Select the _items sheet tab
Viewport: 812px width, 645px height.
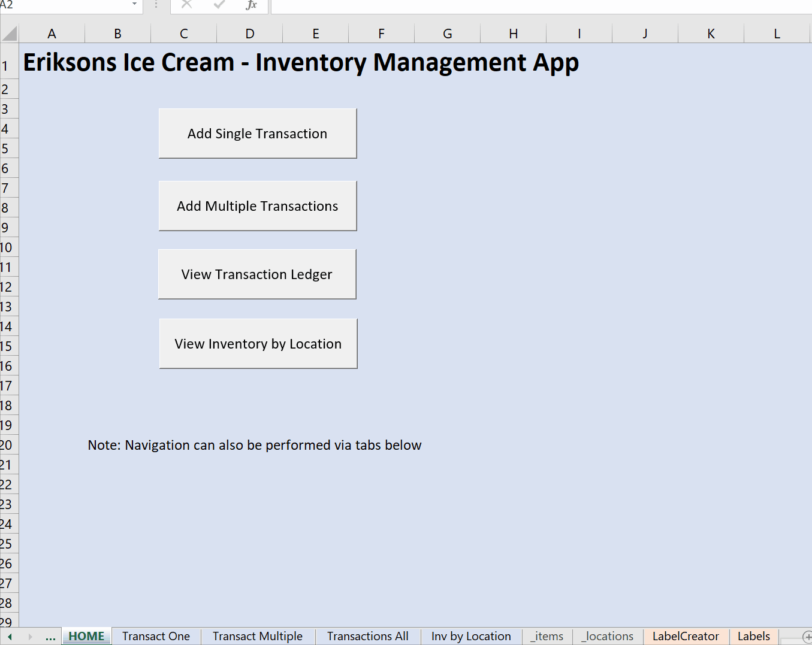point(546,637)
